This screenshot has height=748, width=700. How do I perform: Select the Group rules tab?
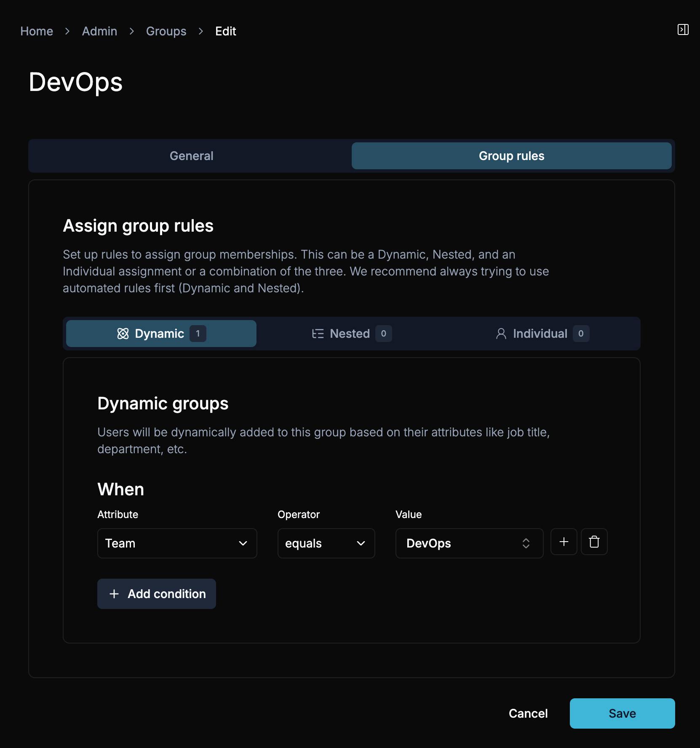[x=511, y=156]
